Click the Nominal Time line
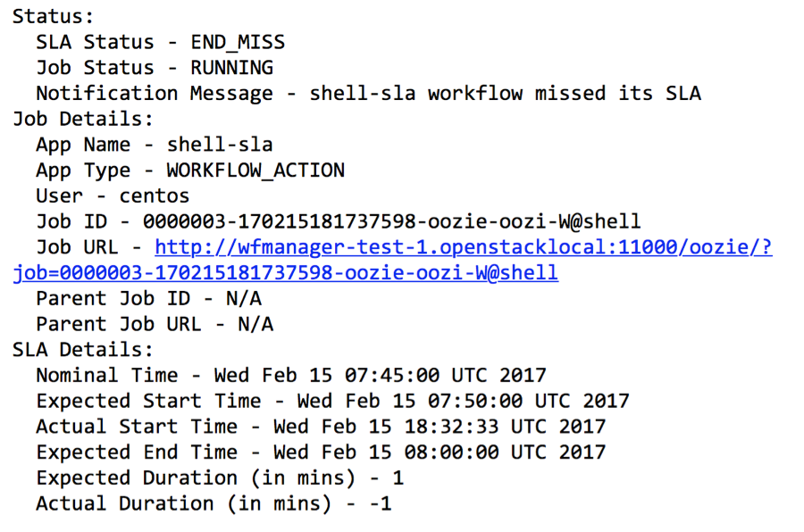Screen dimensions: 804x532 [290, 376]
